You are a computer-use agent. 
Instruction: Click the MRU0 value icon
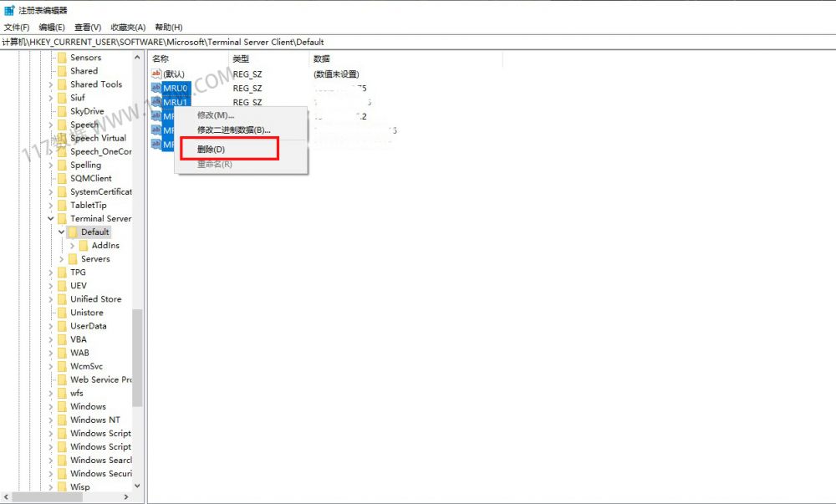coord(156,88)
